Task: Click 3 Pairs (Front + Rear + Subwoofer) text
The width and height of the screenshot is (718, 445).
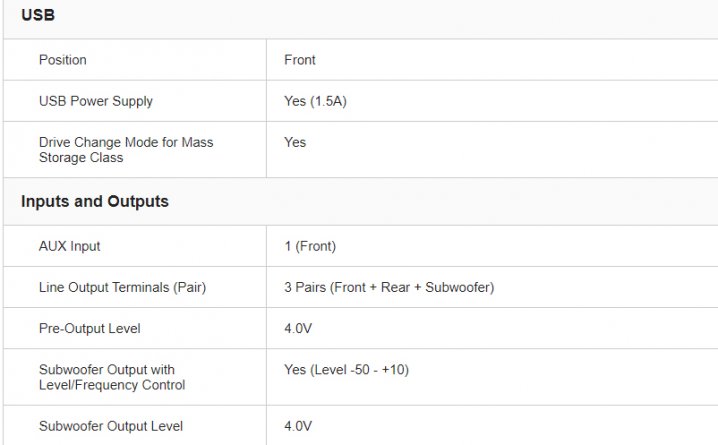Action: coord(389,287)
